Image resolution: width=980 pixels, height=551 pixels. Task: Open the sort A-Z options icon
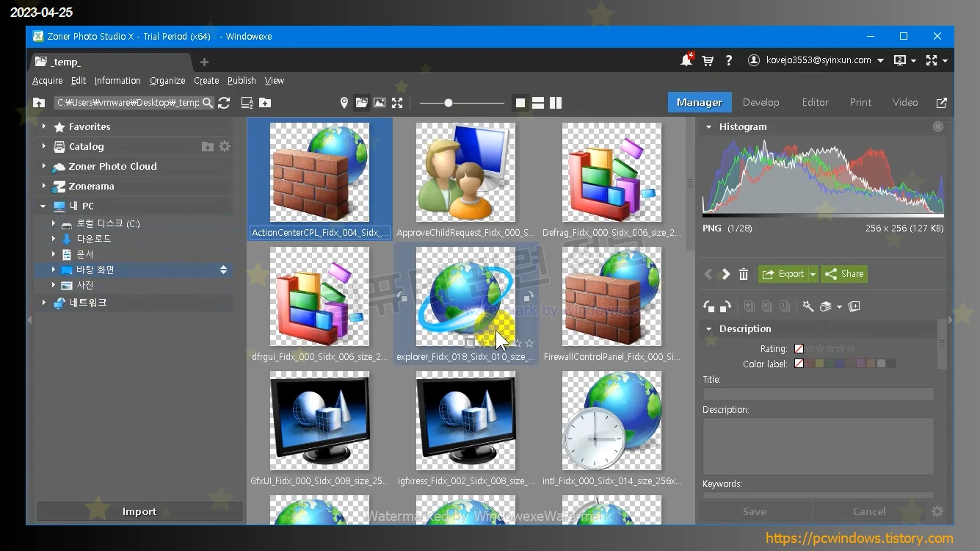247,103
